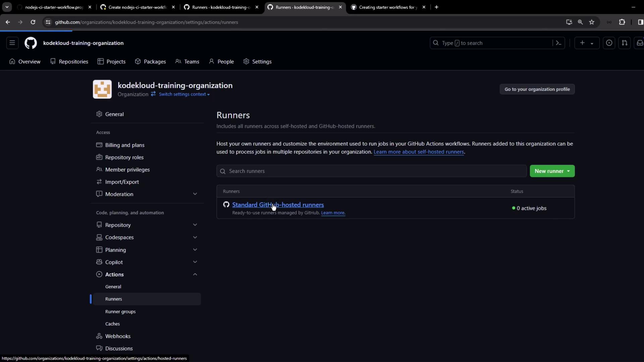Screen dimensions: 644x362
Task: Expand the Codespaces sidebar section
Action: coord(195,237)
